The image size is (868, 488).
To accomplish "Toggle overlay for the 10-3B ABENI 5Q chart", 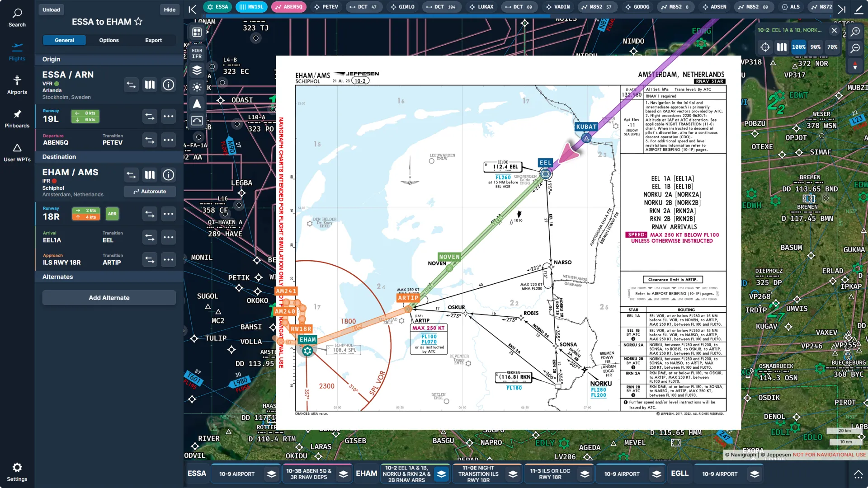I will [x=344, y=474].
